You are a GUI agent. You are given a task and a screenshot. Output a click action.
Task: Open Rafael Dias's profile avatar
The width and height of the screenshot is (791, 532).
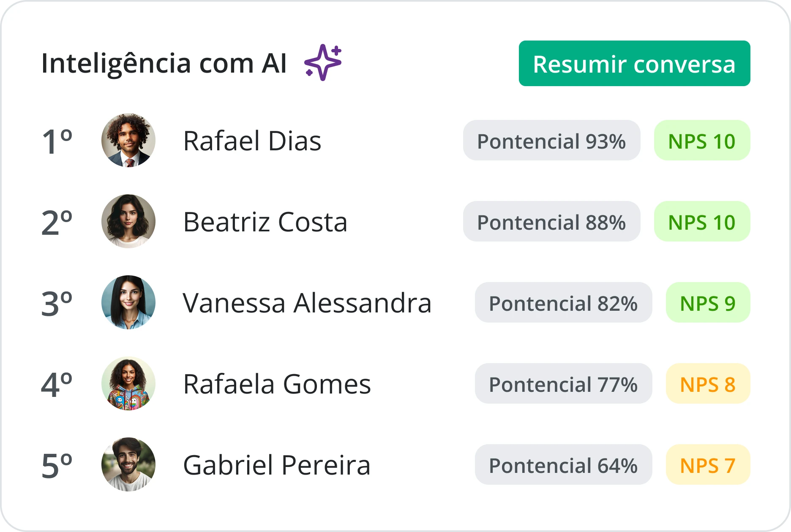129,141
